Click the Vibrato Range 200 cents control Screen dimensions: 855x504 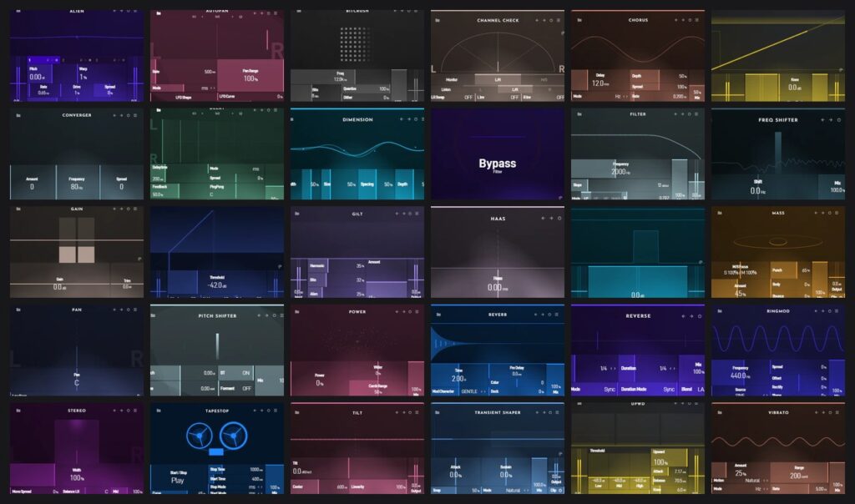pos(799,471)
